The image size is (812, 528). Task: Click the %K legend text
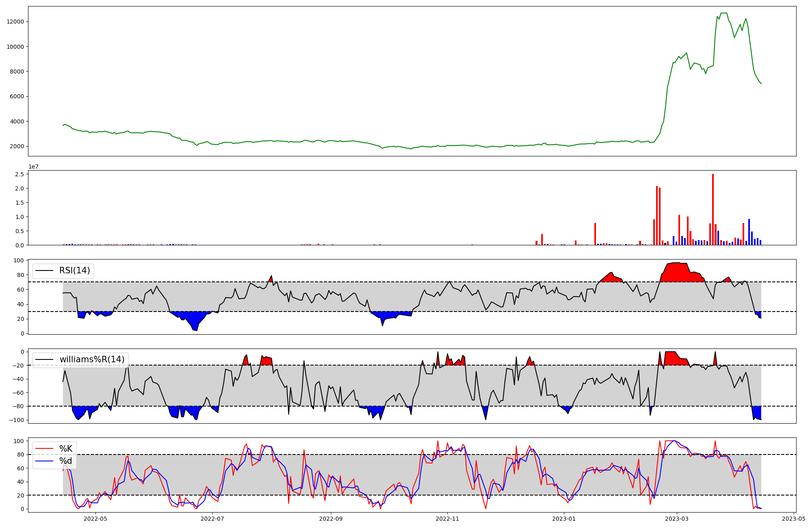click(66, 449)
